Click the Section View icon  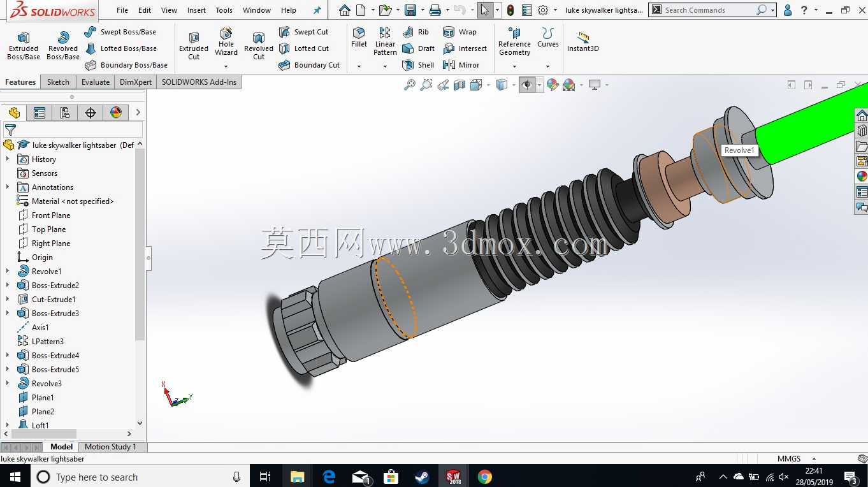pyautogui.click(x=459, y=85)
